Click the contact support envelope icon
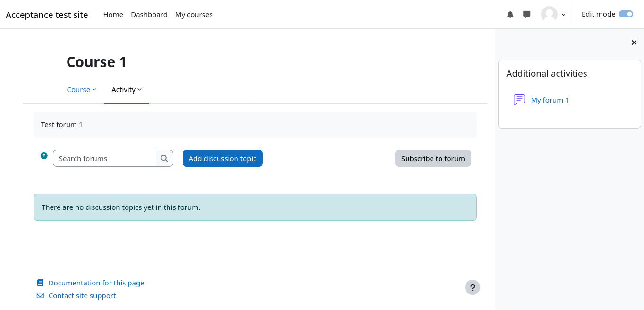 tap(40, 296)
